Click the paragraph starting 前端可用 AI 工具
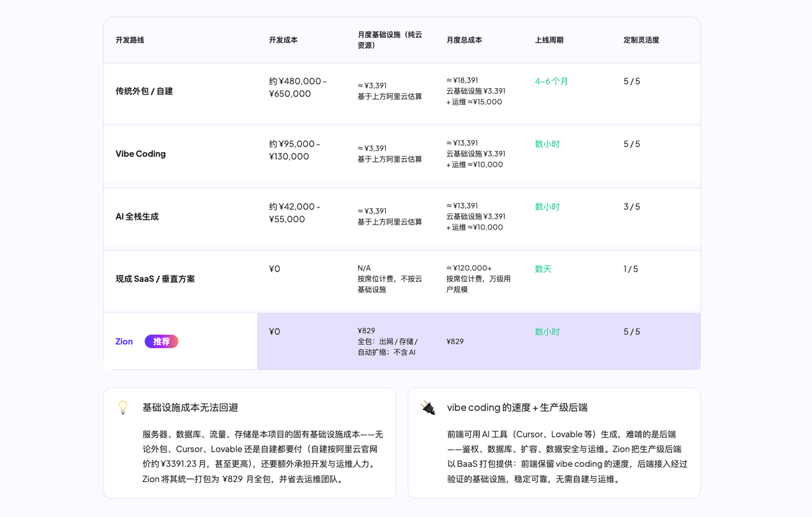812x517 pixels. click(567, 457)
